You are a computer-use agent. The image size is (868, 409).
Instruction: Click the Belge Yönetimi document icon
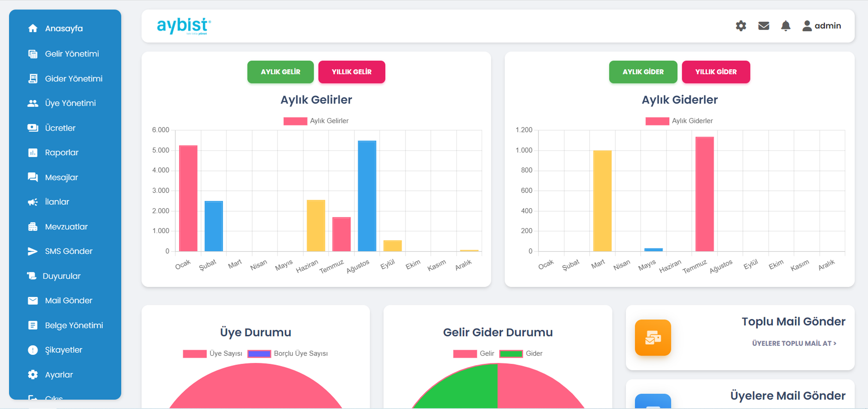pos(33,325)
